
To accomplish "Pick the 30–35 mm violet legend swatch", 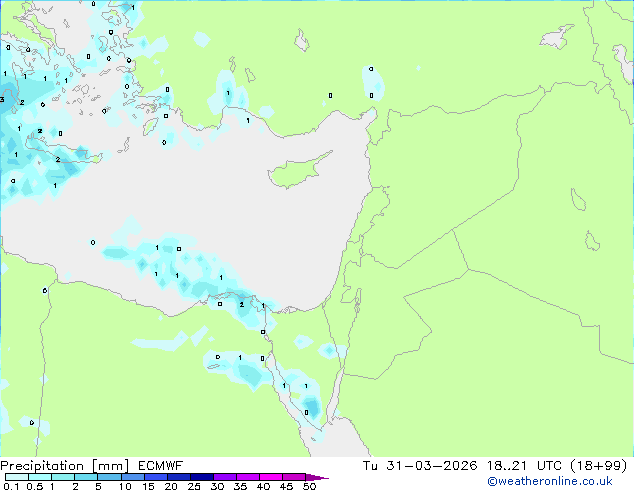I will pyautogui.click(x=224, y=477).
